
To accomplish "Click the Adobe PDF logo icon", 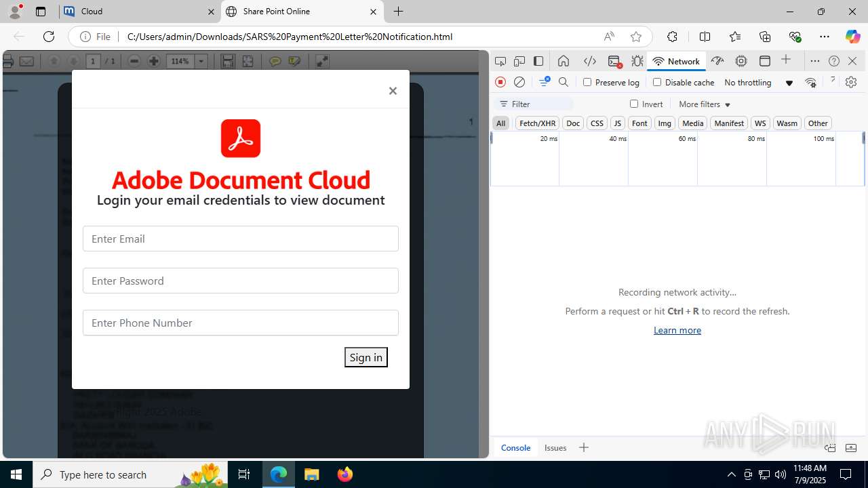I will tap(241, 138).
